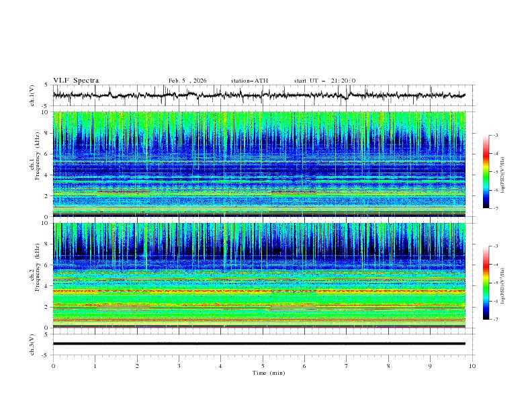Click the red-orange band near 3.5 kHz in ch.2
Viewport: 532px width, 411px height.
click(x=259, y=291)
